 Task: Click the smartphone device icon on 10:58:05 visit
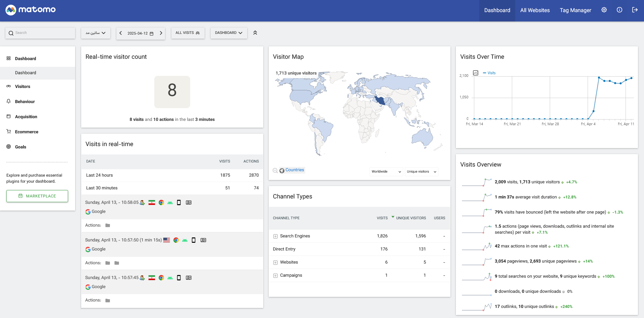coord(179,202)
